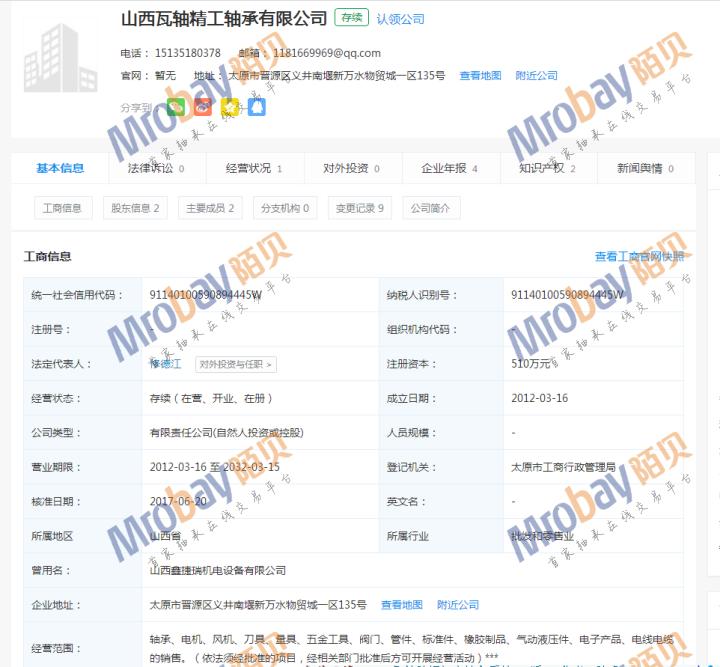Select the 对外投资 tab
This screenshot has height=667, width=720.
click(x=351, y=168)
